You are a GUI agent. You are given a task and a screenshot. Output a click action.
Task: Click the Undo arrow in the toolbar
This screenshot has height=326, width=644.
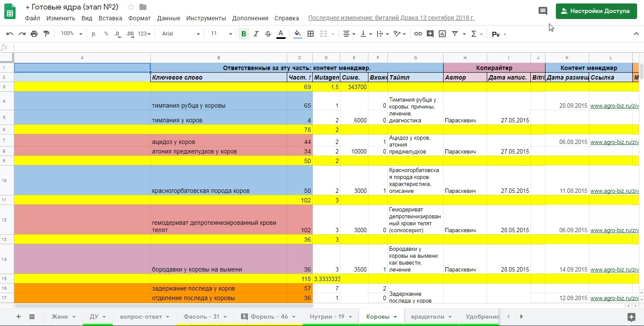10,34
